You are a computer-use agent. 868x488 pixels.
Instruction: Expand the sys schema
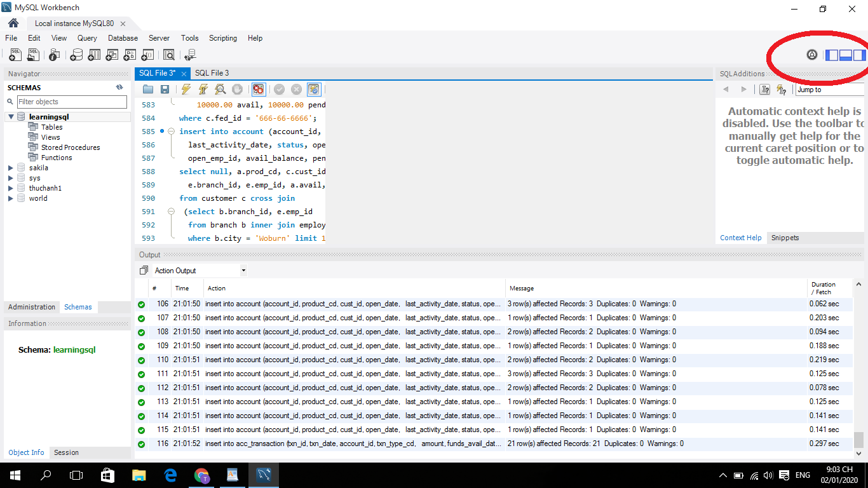click(11, 178)
